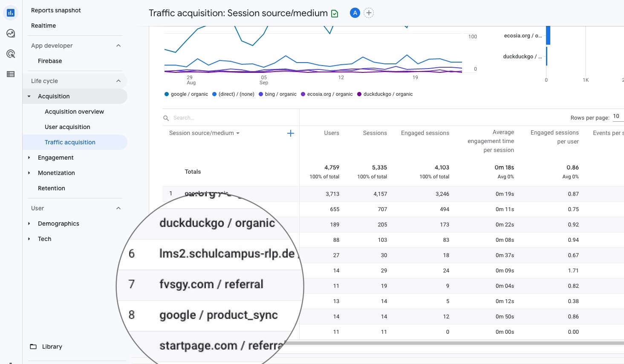
Task: Click the Configure table icon in rail
Action: [x=11, y=74]
